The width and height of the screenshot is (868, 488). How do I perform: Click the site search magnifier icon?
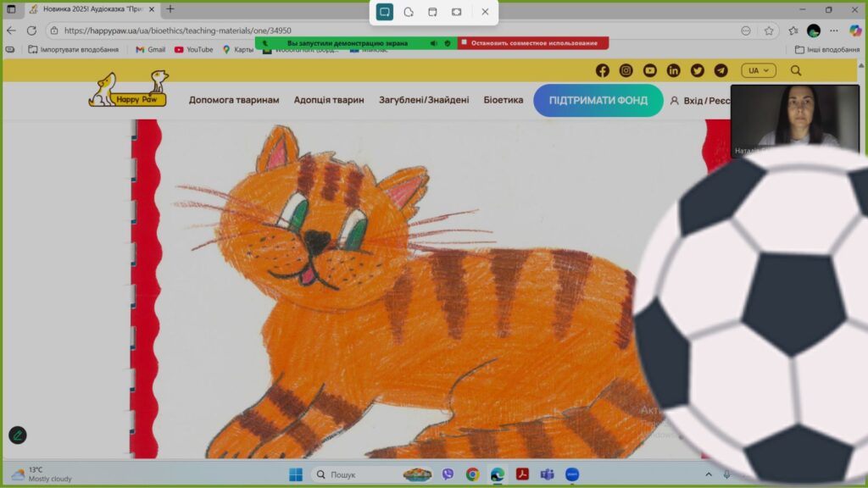point(796,70)
